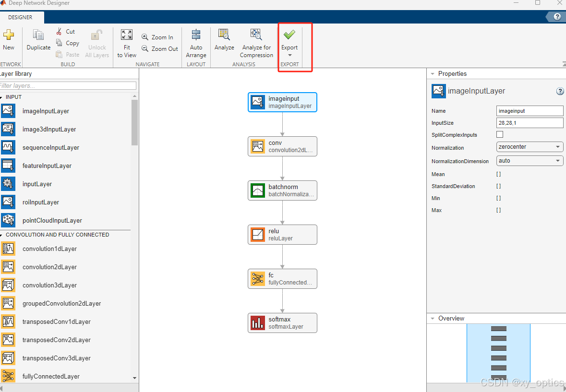Select inputLayer gear icon in library
Image resolution: width=566 pixels, height=392 pixels.
pyautogui.click(x=8, y=184)
